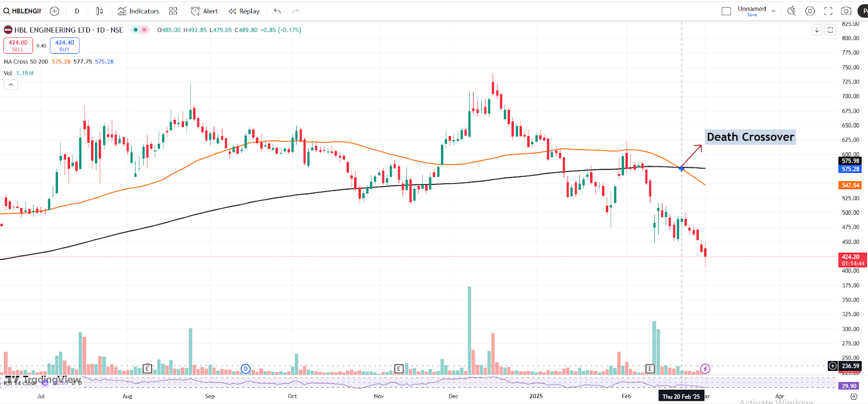Start bar Replay mode
This screenshot has height=404, width=868.
[244, 11]
